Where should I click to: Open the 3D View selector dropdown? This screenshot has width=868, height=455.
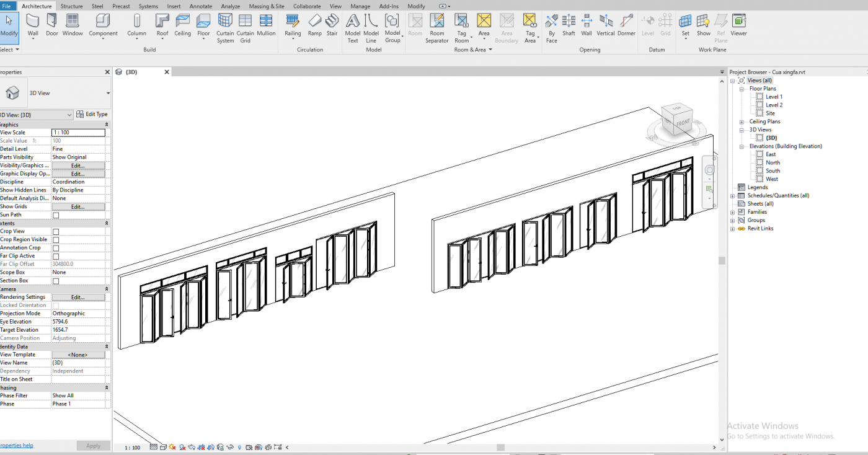68,115
